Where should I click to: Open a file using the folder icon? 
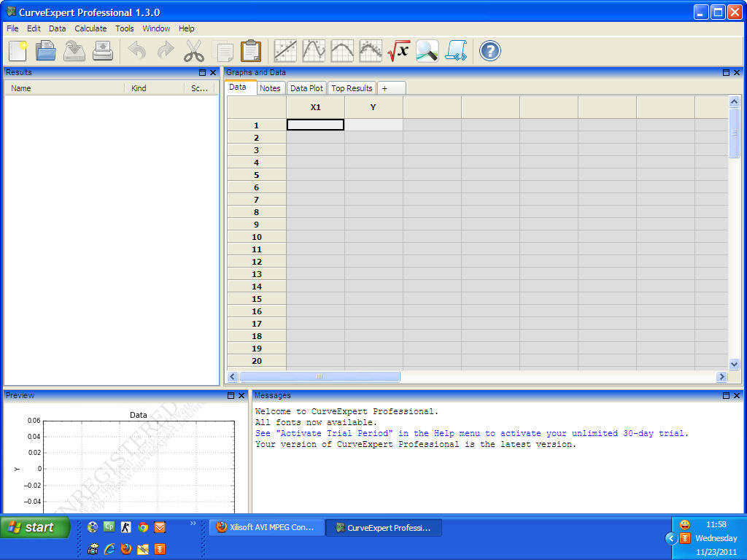[46, 51]
